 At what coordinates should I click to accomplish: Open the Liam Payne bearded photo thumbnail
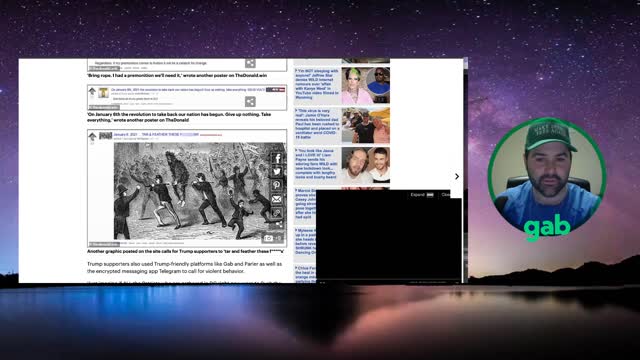pyautogui.click(x=365, y=165)
